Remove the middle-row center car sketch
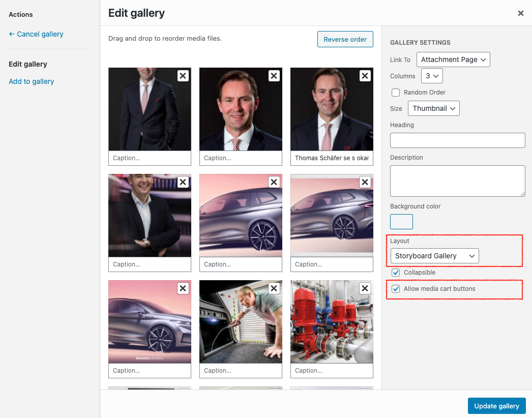This screenshot has height=418, width=532. point(274,182)
